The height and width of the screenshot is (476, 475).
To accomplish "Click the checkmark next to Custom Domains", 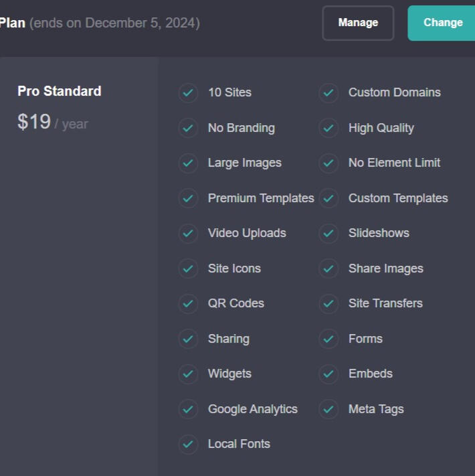I will pos(328,92).
